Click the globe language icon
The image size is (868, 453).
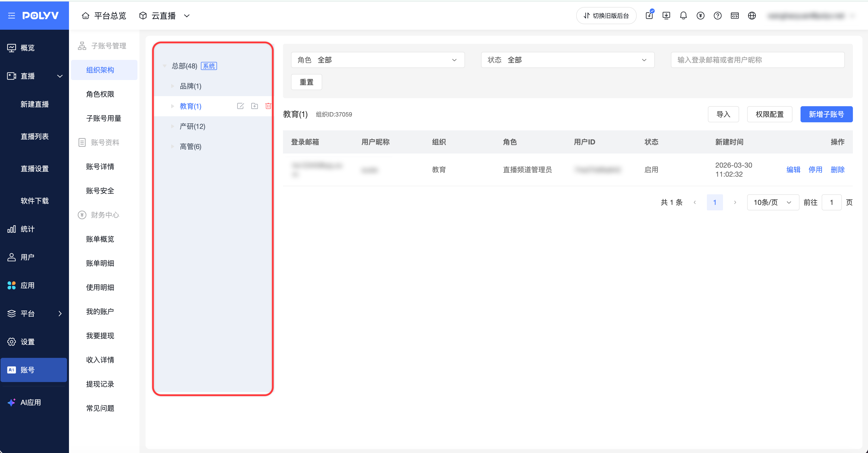coord(752,16)
